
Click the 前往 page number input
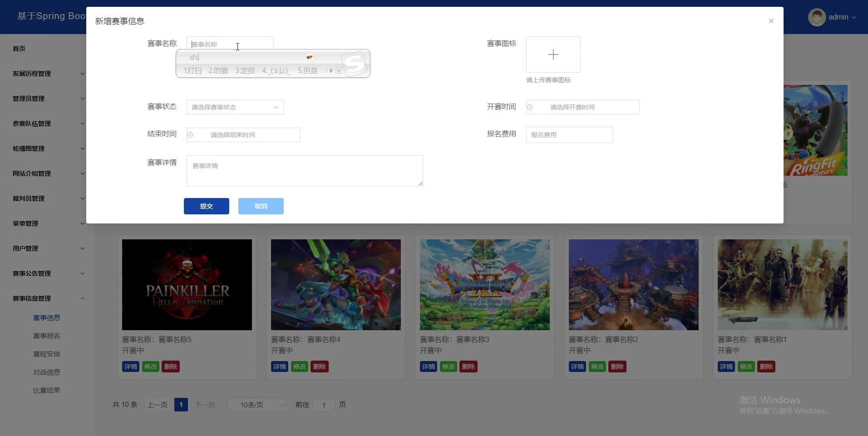pos(324,405)
